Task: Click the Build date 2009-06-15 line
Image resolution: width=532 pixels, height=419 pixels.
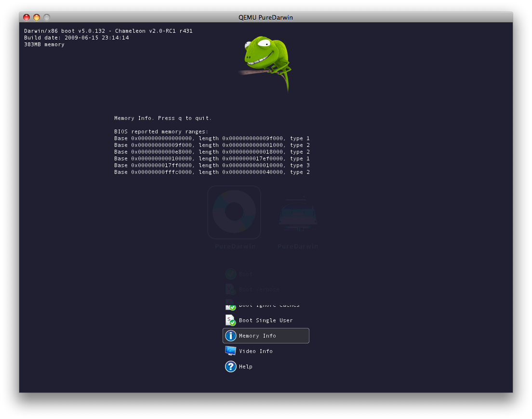Action: (x=76, y=38)
